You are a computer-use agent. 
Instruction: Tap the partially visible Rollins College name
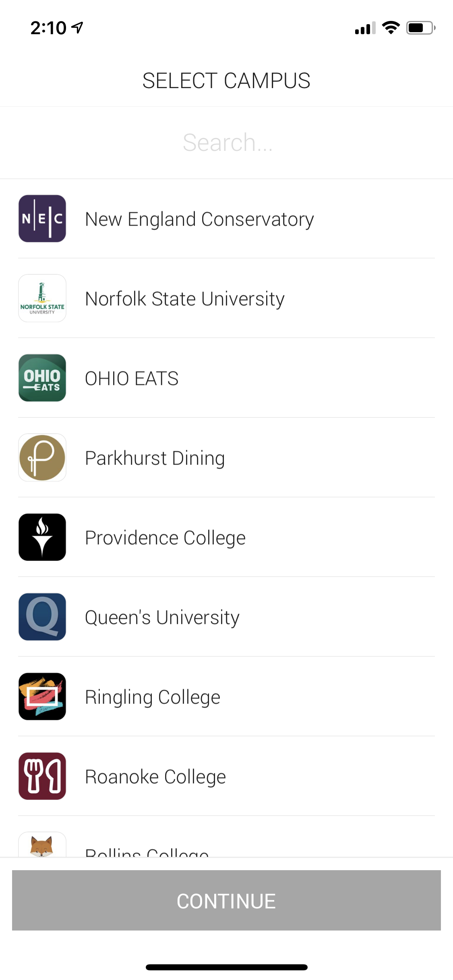(x=147, y=852)
